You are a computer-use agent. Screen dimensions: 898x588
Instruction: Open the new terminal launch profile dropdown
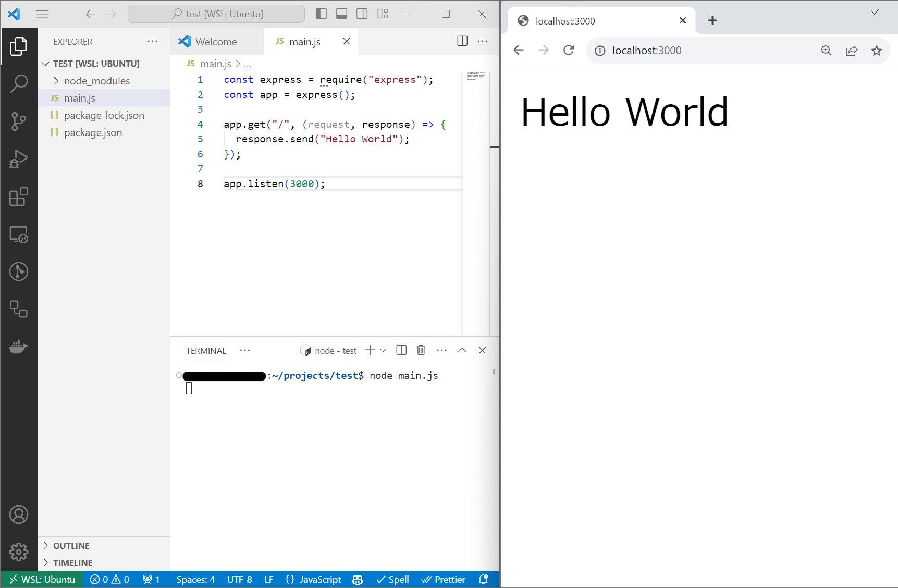(x=383, y=351)
